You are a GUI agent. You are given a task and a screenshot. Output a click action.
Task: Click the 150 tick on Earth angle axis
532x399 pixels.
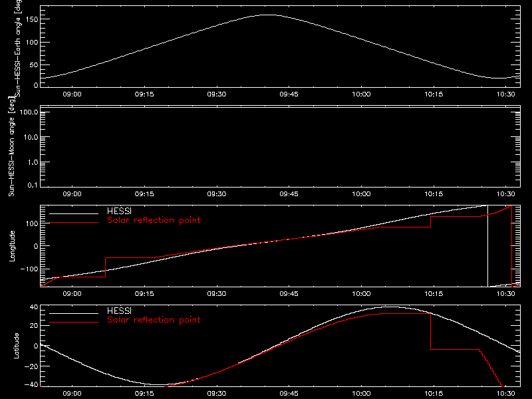(32, 19)
